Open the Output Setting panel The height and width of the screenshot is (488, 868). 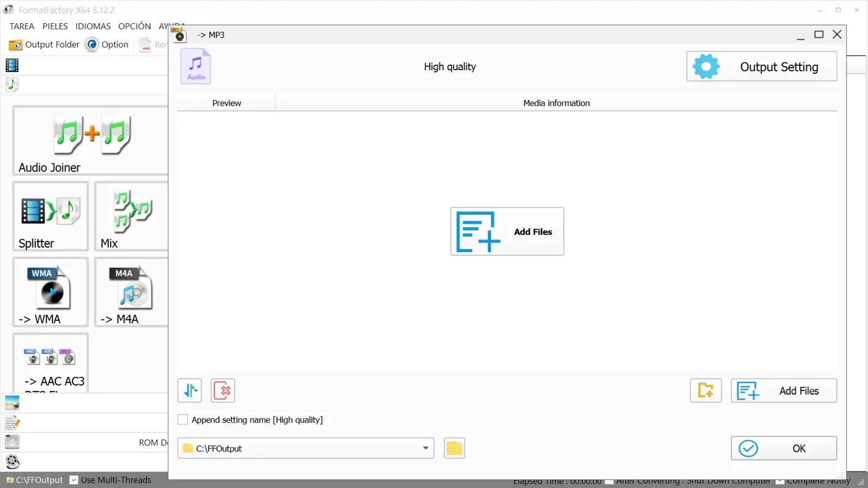coord(761,66)
